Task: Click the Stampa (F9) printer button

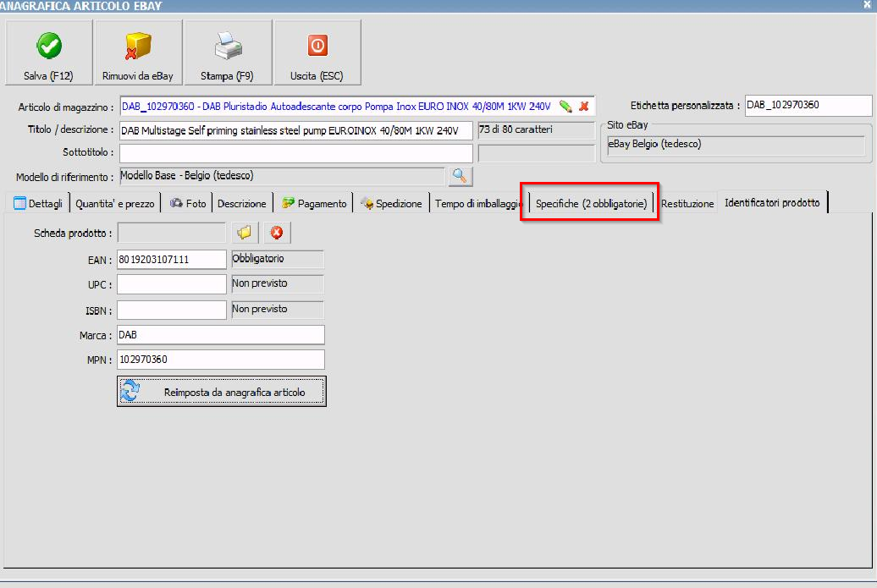Action: (228, 52)
